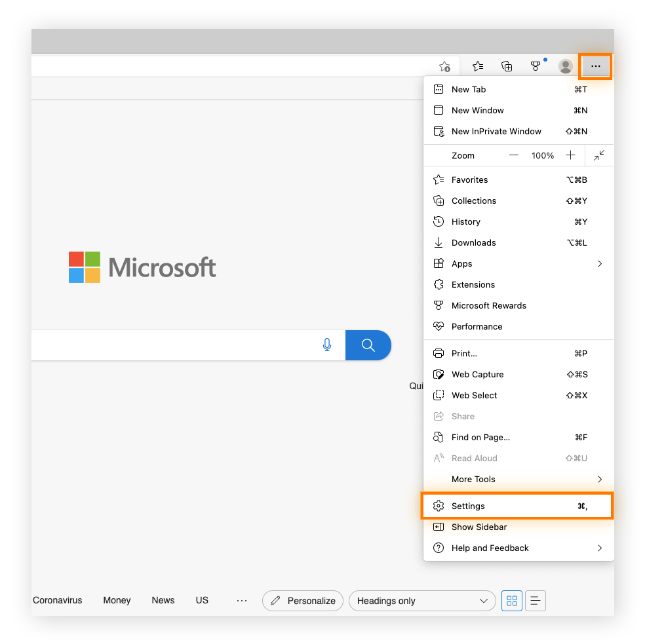645x644 pixels.
Task: Click the Personalize button
Action: (302, 600)
